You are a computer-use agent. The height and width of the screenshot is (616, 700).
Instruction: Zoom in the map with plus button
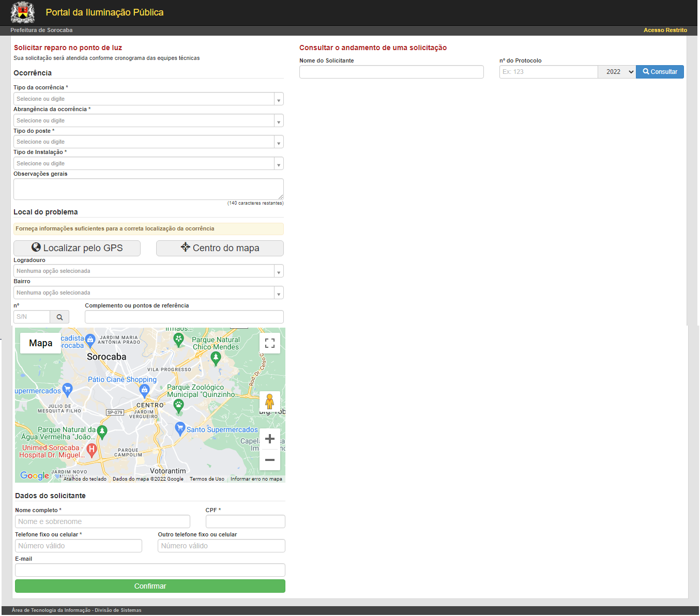(x=270, y=439)
